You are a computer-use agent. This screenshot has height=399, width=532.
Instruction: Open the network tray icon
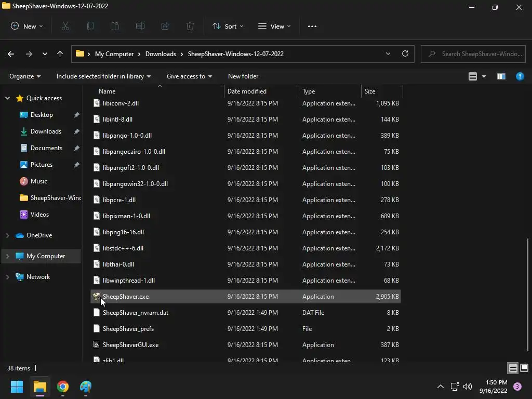point(455,387)
